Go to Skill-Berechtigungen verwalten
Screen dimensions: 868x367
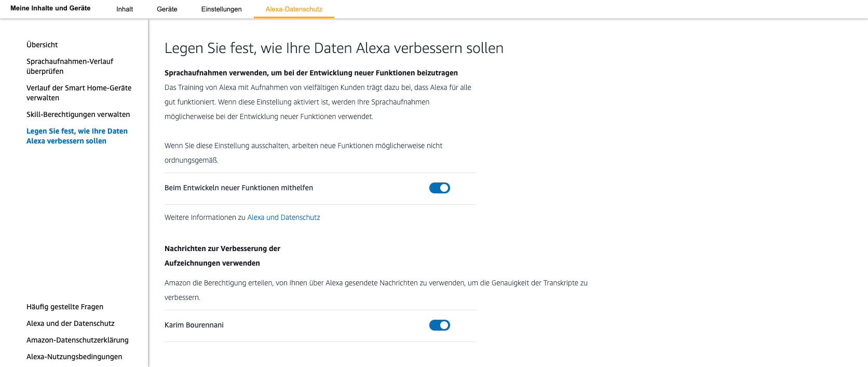tap(78, 114)
